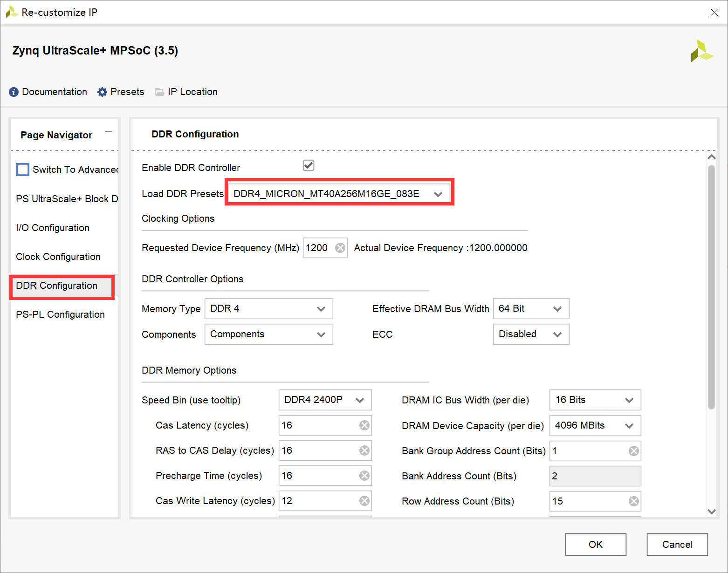Open the Components dropdown
The width and height of the screenshot is (728, 573).
(269, 334)
